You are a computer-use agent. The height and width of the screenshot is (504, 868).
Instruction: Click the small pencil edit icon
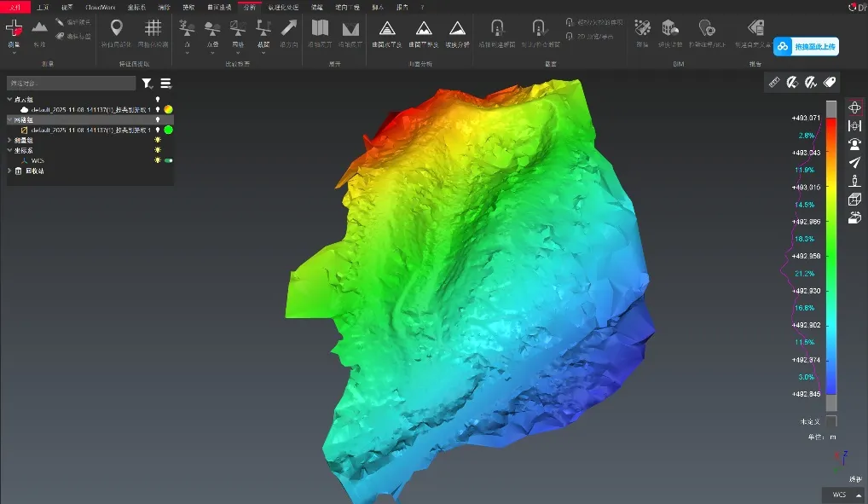[x=59, y=21]
